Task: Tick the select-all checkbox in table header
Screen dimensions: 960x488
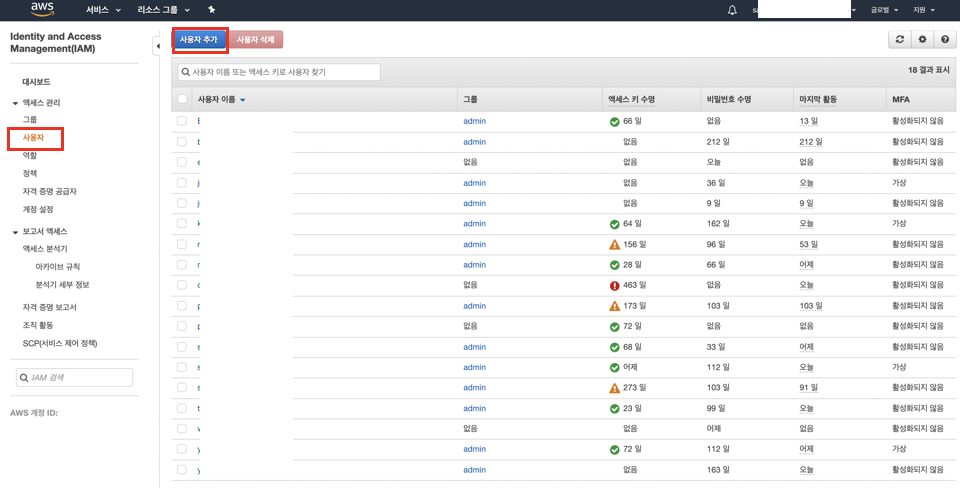Action: pos(182,99)
